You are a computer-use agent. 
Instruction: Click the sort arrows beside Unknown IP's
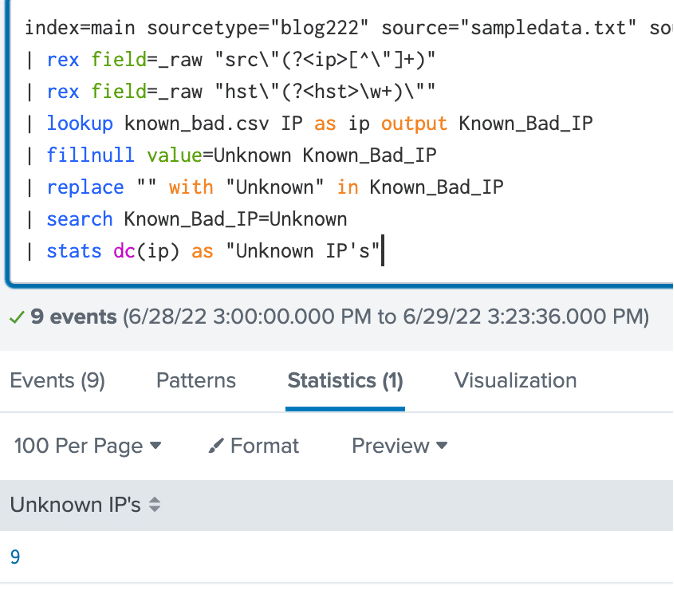154,506
